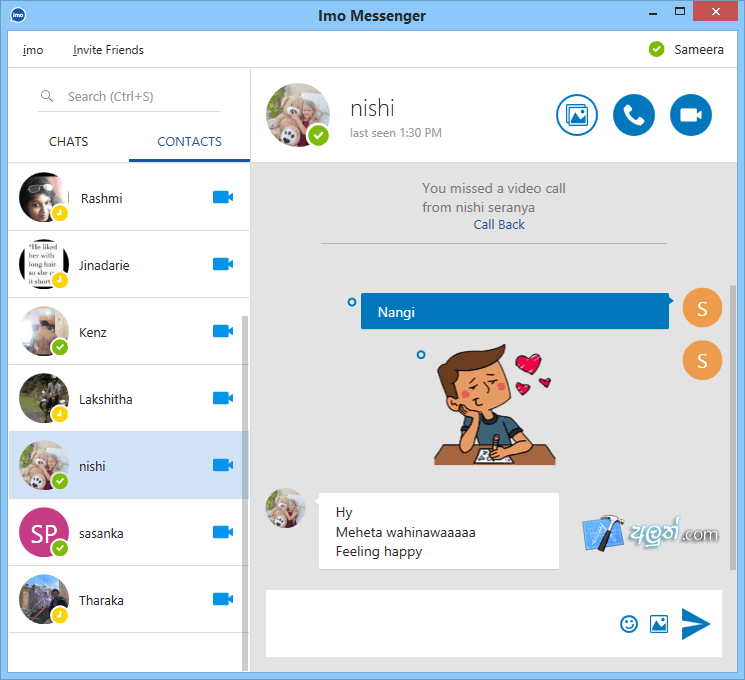Image resolution: width=745 pixels, height=680 pixels.
Task: Click orange S avatar beside sticker
Action: (x=702, y=360)
